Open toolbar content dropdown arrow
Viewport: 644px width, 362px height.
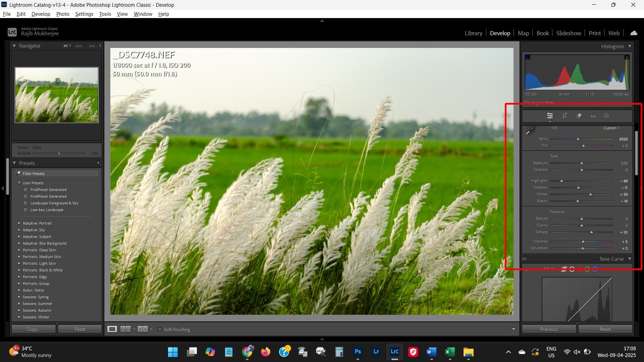(x=513, y=329)
